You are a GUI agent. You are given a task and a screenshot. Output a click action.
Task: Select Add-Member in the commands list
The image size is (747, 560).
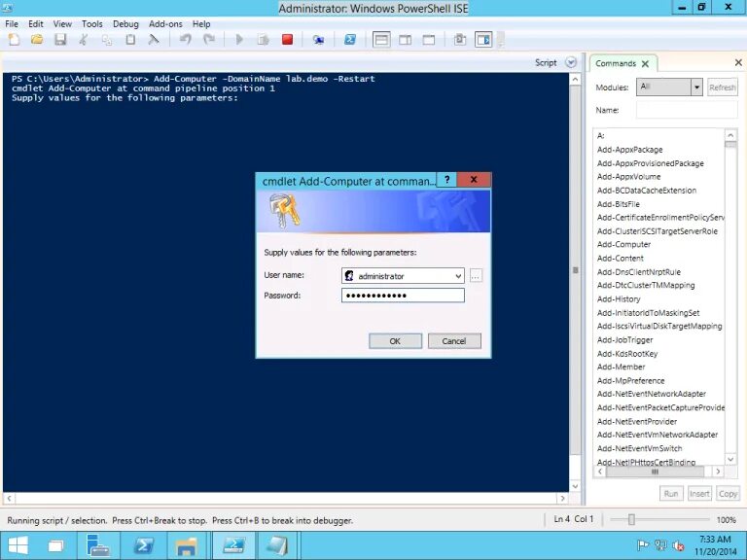pyautogui.click(x=621, y=367)
